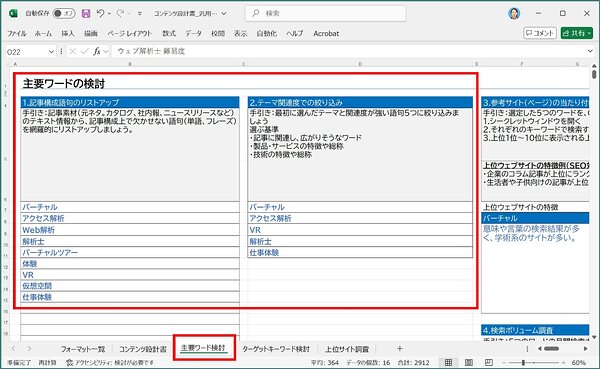The height and width of the screenshot is (369, 600).
Task: Open the データ ribbon tab
Action: (193, 34)
